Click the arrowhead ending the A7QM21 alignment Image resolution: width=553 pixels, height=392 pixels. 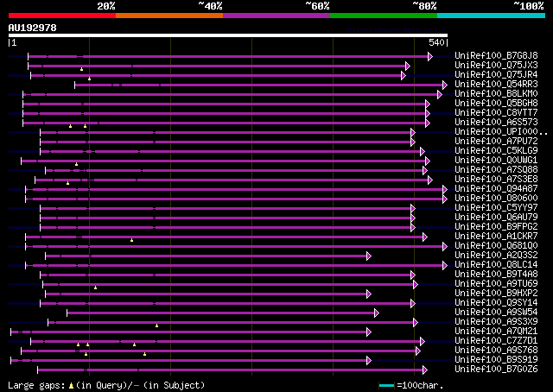tap(369, 332)
